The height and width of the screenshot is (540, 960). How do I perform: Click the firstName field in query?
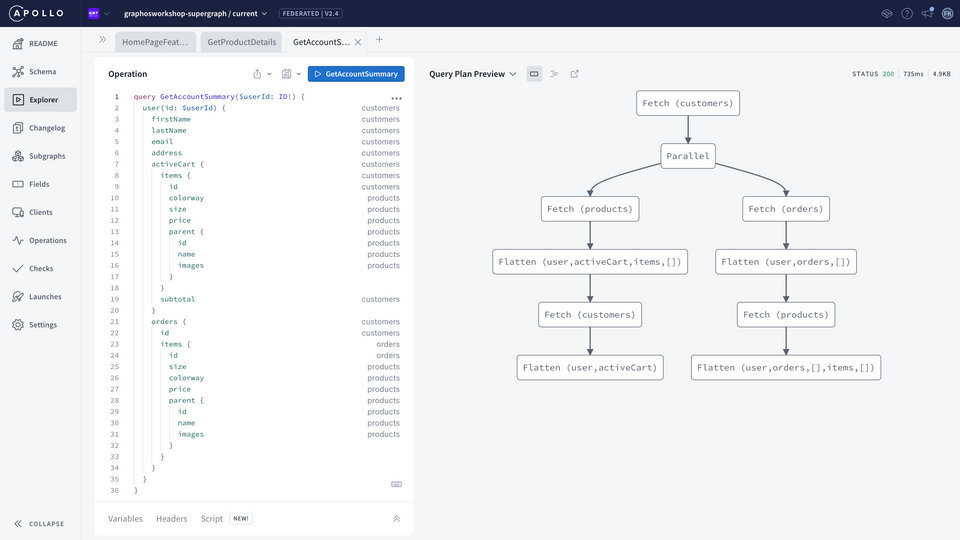point(171,119)
